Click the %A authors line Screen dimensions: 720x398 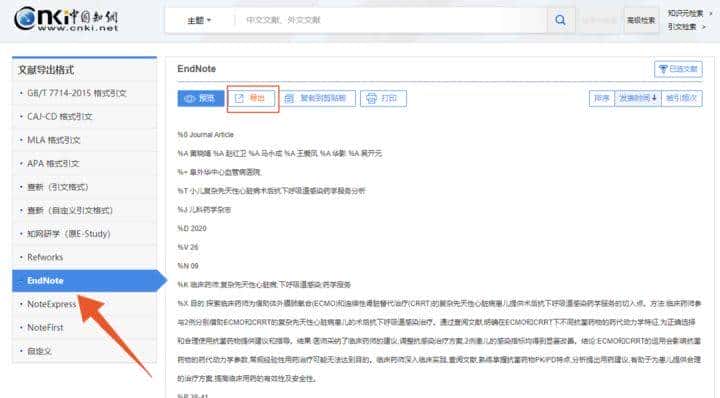point(280,153)
